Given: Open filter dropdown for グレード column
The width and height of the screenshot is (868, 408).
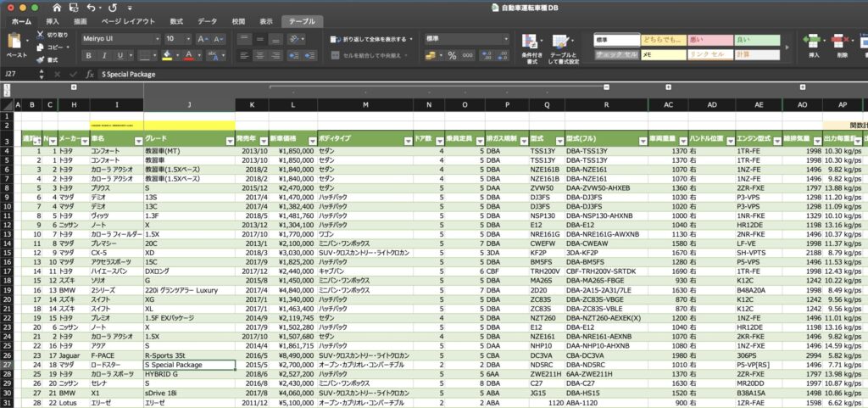Looking at the screenshot, I should [230, 142].
